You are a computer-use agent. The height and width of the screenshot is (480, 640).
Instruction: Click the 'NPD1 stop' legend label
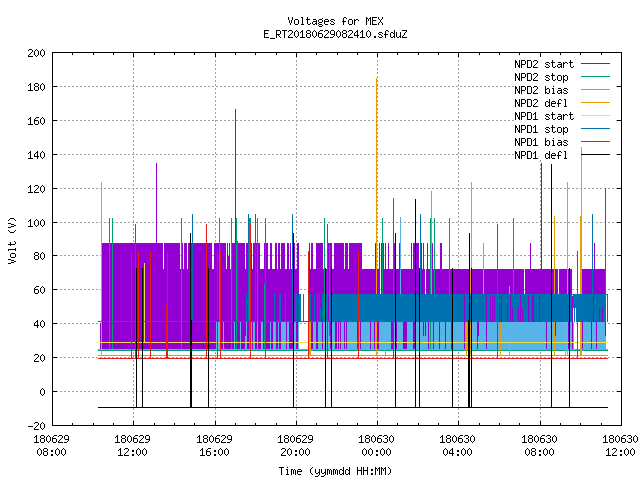pos(541,129)
